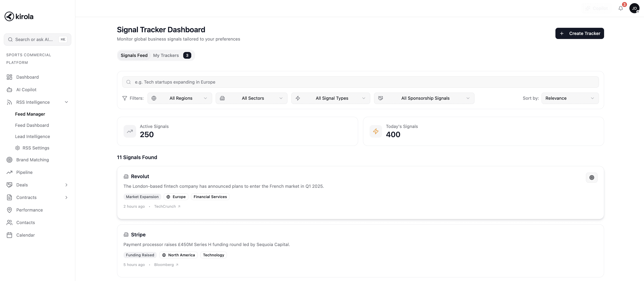Open the All Regions filter dropdown
This screenshot has height=281, width=644.
(180, 98)
